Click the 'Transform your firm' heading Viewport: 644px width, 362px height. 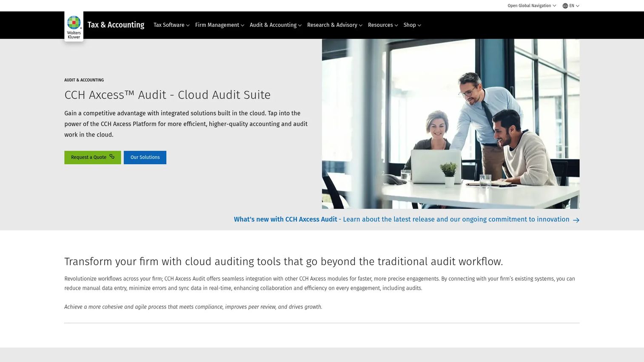(284, 262)
